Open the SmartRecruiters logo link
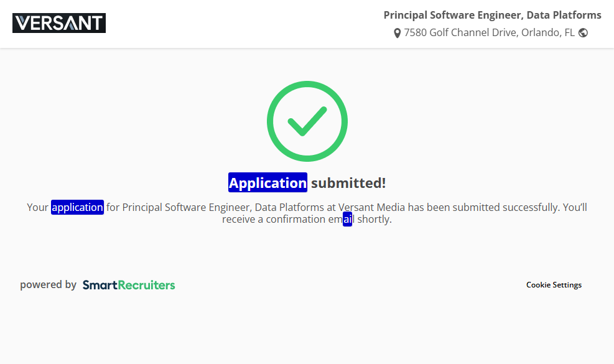Image resolution: width=614 pixels, height=364 pixels. (x=129, y=285)
